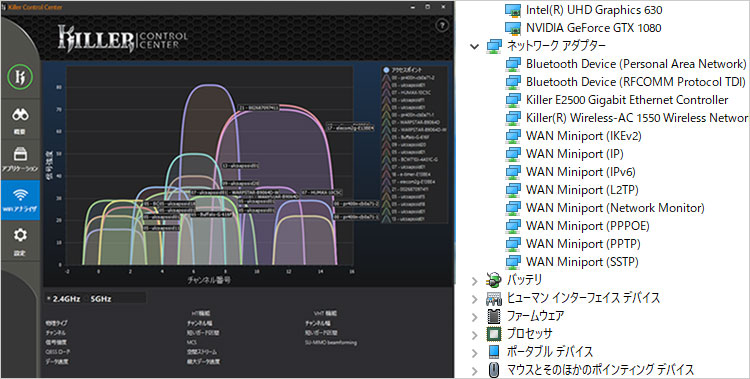Screen dimensions: 750x379
Task: Click the ファームウェア firmware chip icon
Action: 493,316
